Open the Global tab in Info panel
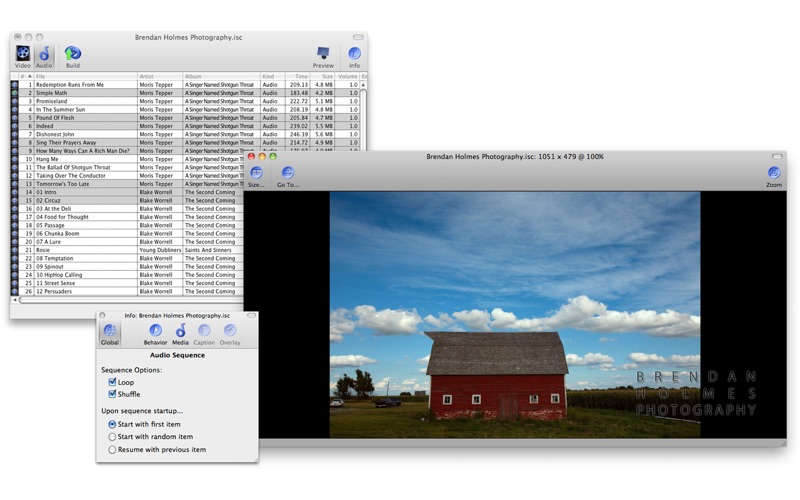This screenshot has width=800, height=500. pyautogui.click(x=110, y=334)
